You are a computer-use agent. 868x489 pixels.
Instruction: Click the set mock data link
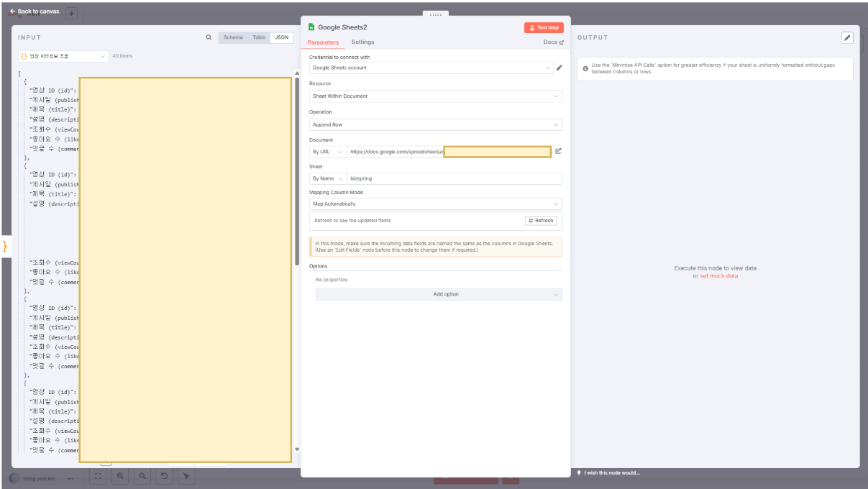[718, 276]
